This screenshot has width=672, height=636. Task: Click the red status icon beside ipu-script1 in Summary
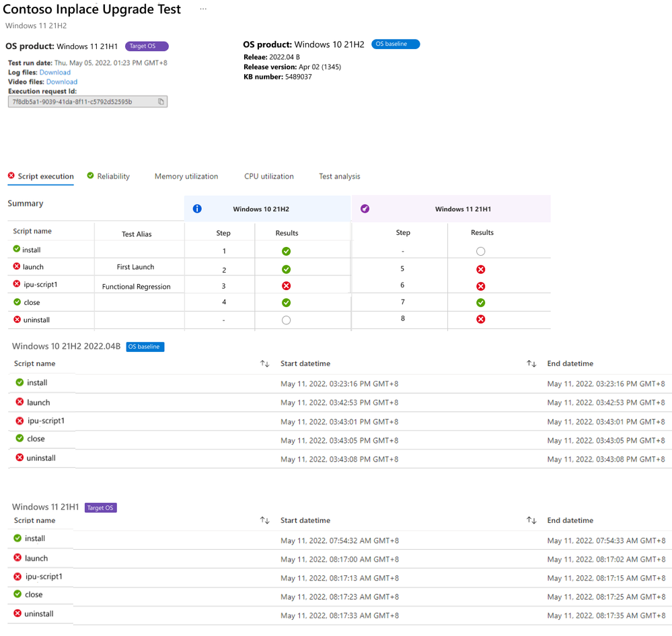pyautogui.click(x=17, y=284)
